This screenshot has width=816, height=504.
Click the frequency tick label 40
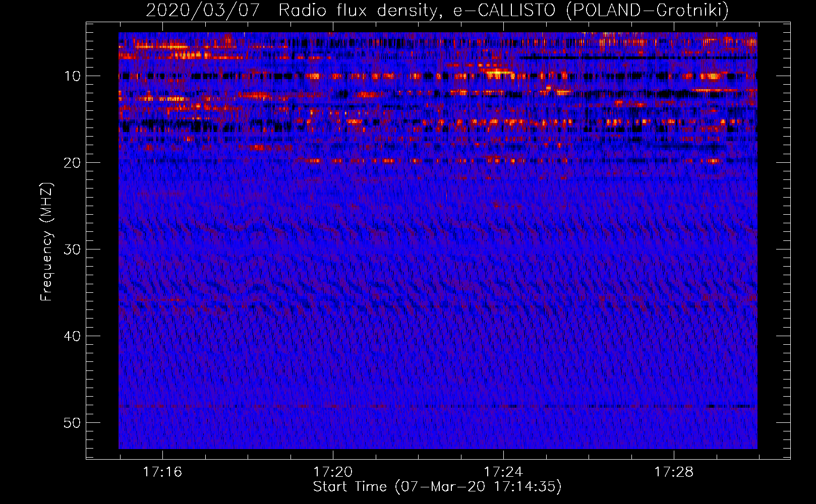coord(73,336)
